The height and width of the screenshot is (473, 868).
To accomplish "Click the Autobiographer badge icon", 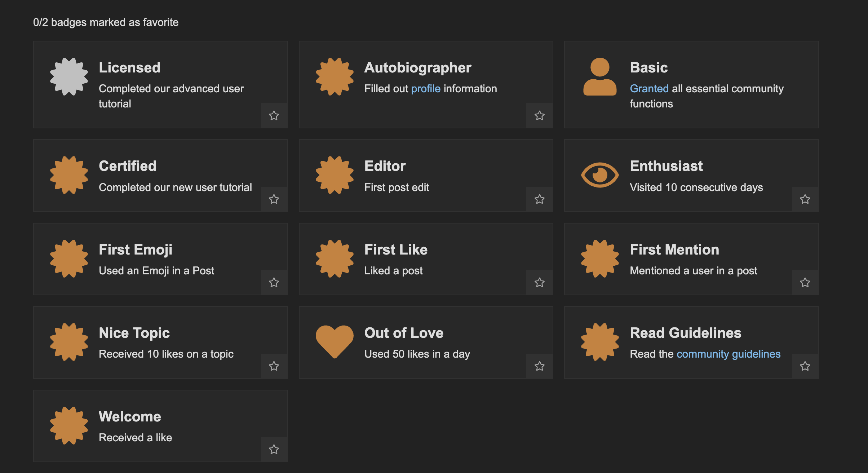I will pyautogui.click(x=335, y=76).
